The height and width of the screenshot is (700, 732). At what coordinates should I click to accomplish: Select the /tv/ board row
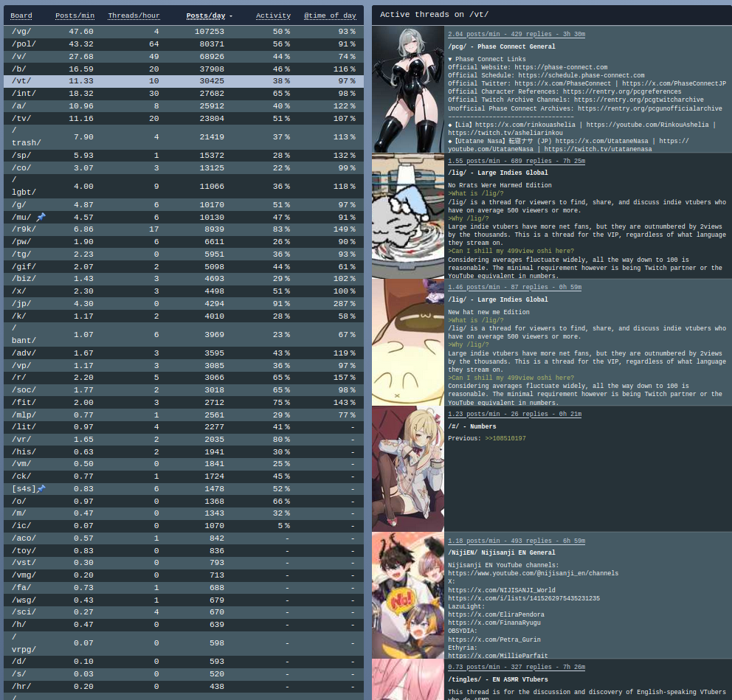point(184,118)
